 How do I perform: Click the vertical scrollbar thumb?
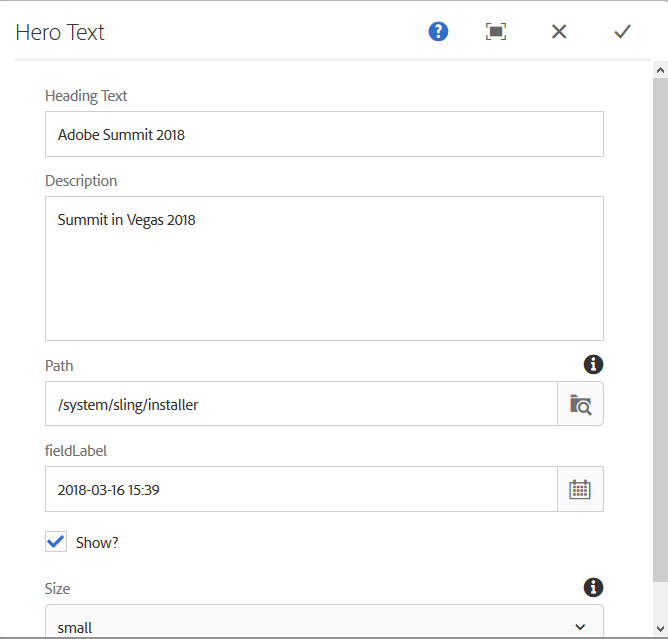660,330
